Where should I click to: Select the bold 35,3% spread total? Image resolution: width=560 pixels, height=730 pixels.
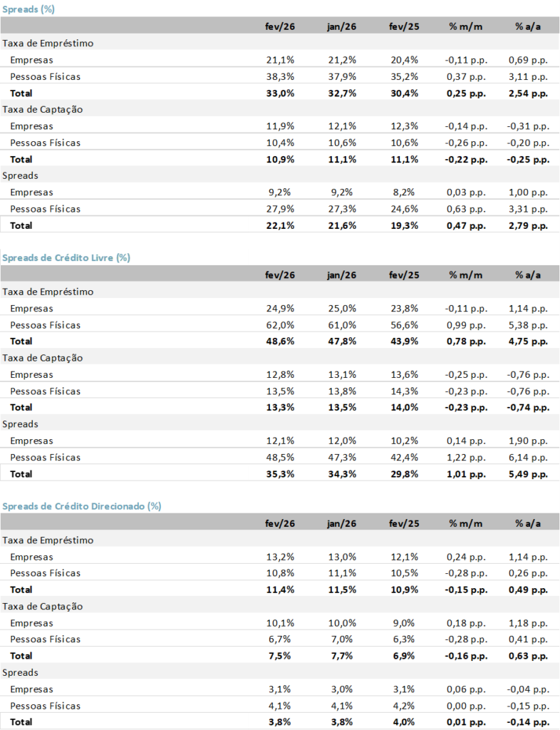280,474
